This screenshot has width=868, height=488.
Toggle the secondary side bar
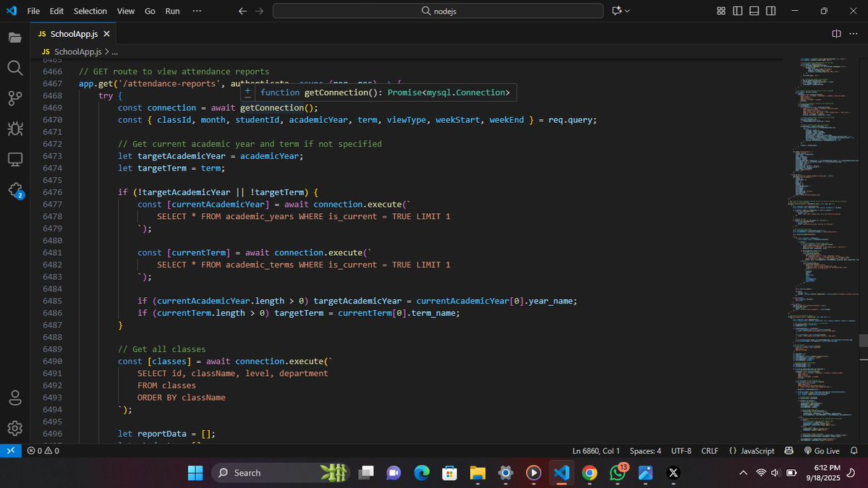pos(771,11)
